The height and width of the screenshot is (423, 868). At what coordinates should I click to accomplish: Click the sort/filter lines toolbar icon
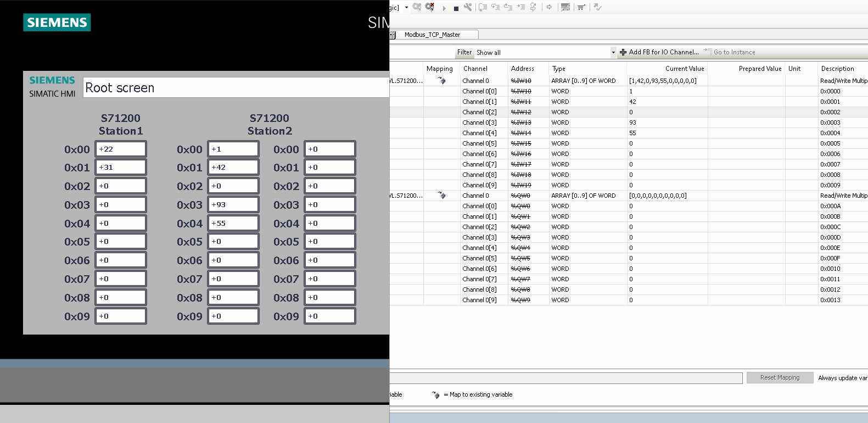[581, 7]
